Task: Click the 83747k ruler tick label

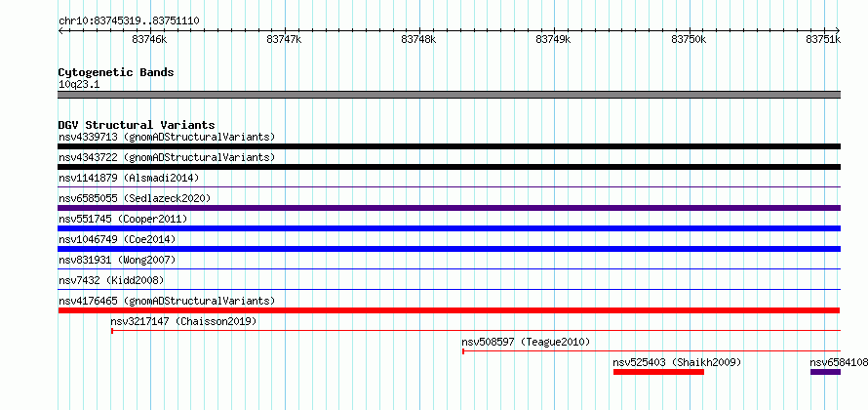Action: [284, 39]
